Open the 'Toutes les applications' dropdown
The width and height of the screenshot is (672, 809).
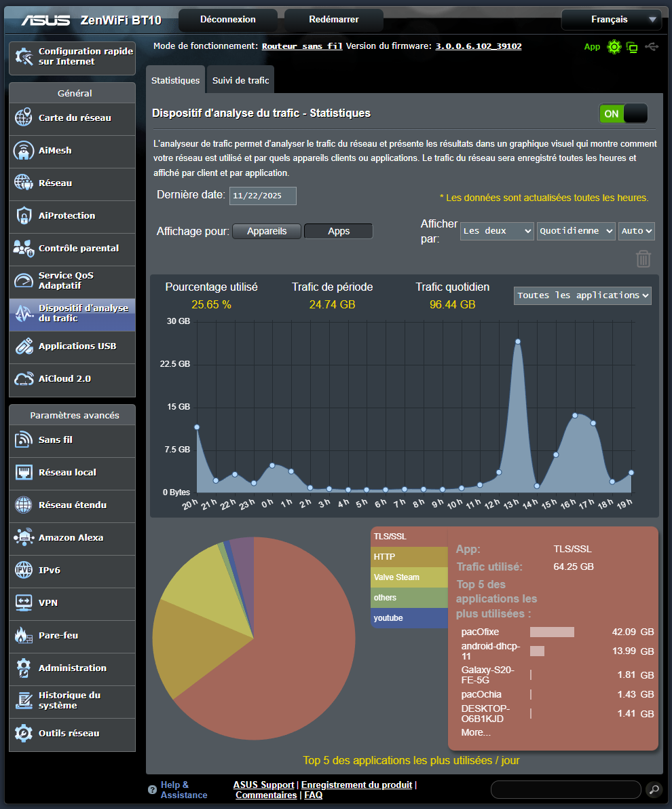[582, 295]
